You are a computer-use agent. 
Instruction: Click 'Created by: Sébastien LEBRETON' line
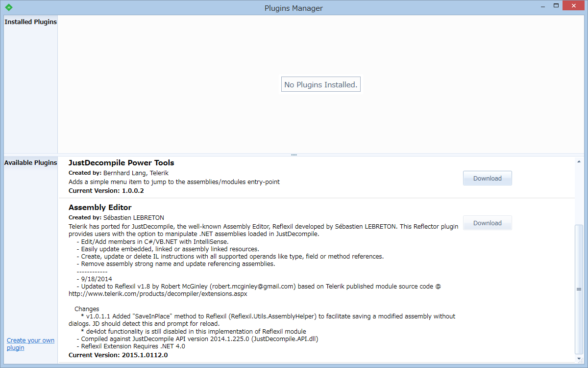(116, 217)
